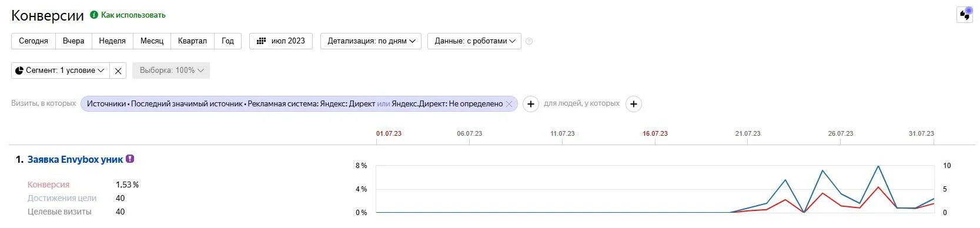The width and height of the screenshot is (980, 228).
Task: Open the Данные: с роботами dropdown
Action: [474, 41]
